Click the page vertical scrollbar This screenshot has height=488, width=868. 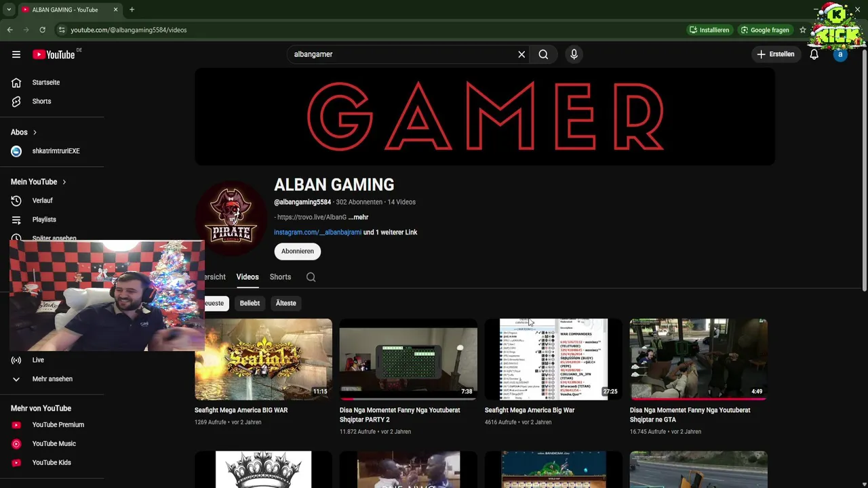click(864, 169)
